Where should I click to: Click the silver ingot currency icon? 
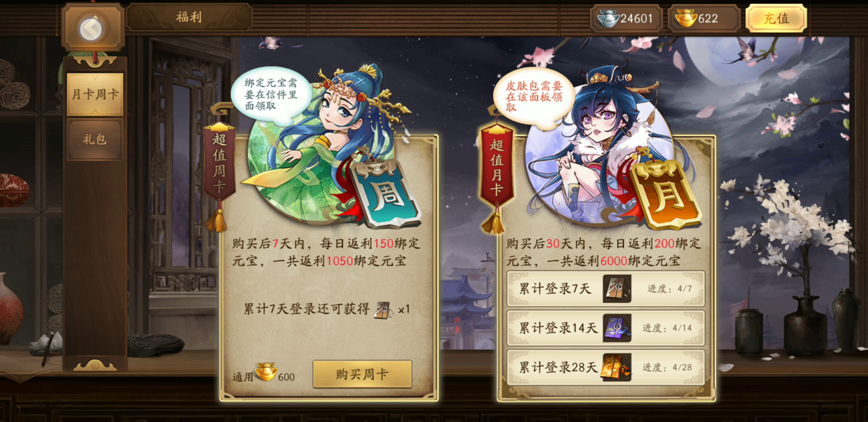click(608, 18)
